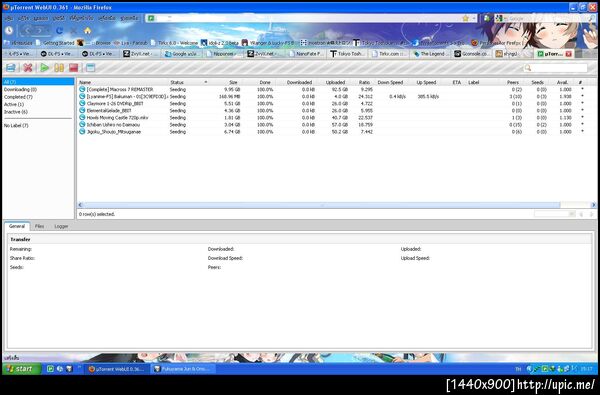Click the yellow Pause torrent icon
600x395 pixels.
click(x=59, y=68)
